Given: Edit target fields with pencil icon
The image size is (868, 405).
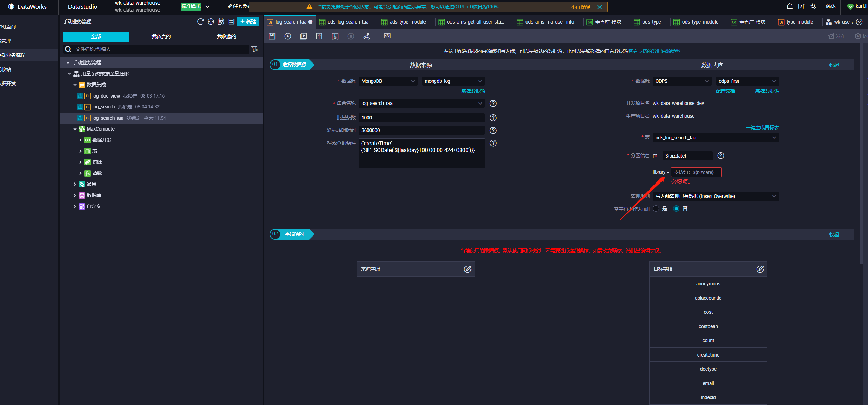Looking at the screenshot, I should point(760,269).
